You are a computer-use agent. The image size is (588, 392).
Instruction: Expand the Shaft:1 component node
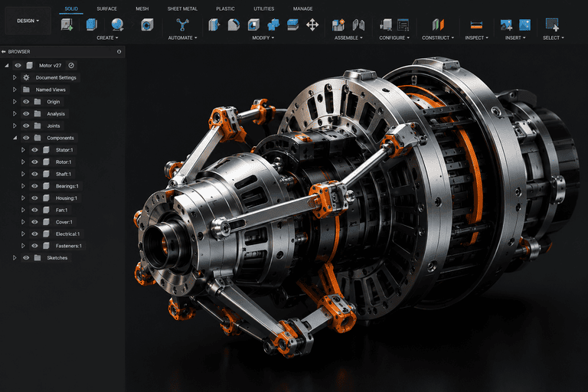click(x=23, y=174)
